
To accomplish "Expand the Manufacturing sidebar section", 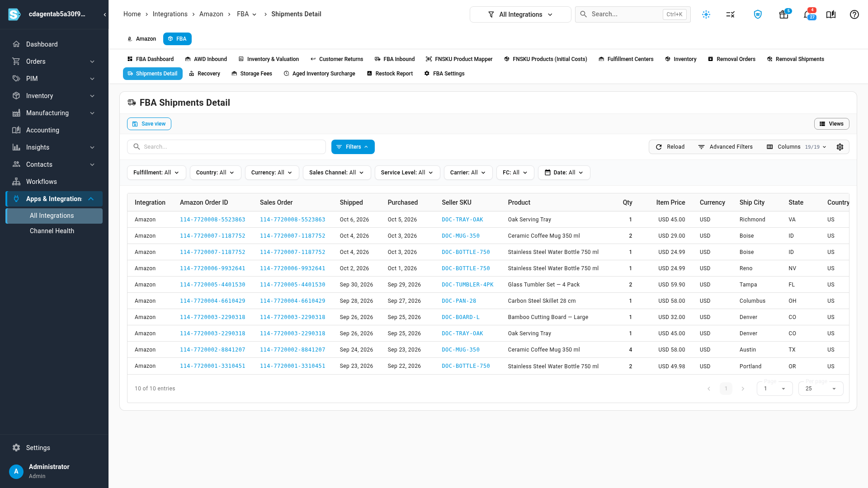I will [x=54, y=113].
